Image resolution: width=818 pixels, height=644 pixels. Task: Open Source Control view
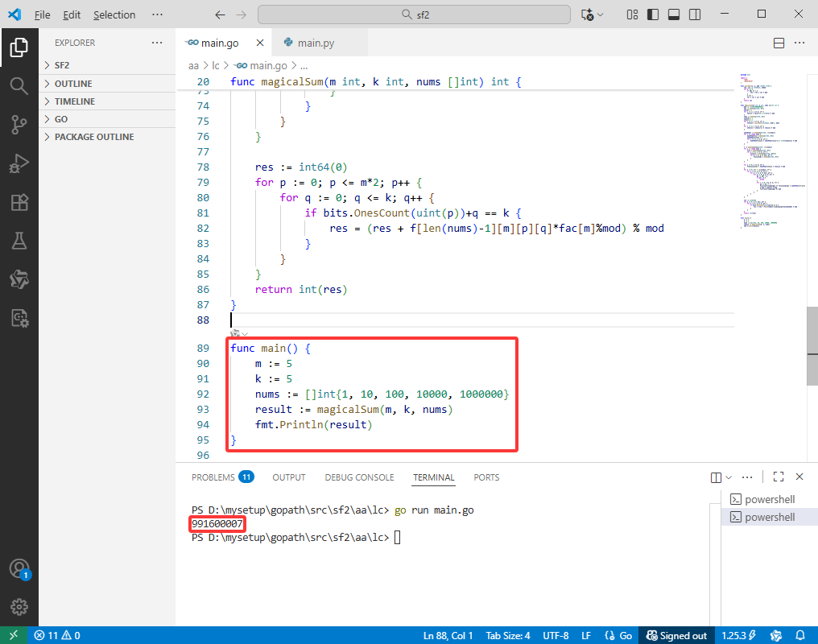[x=19, y=125]
